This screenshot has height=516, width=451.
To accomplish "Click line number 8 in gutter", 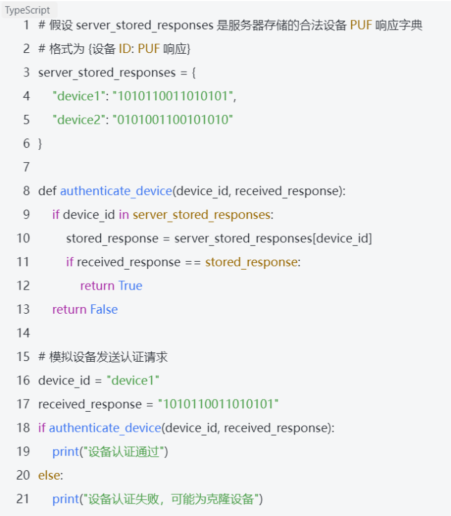I will click(x=26, y=191).
